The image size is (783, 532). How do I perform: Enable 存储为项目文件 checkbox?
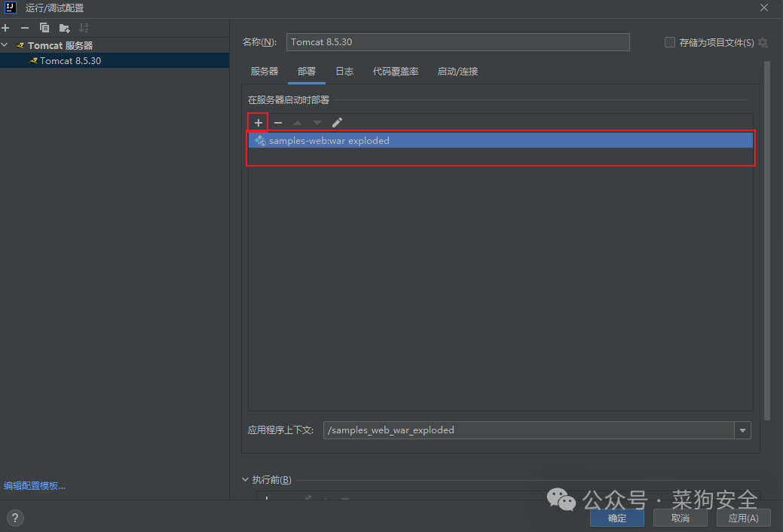point(670,42)
